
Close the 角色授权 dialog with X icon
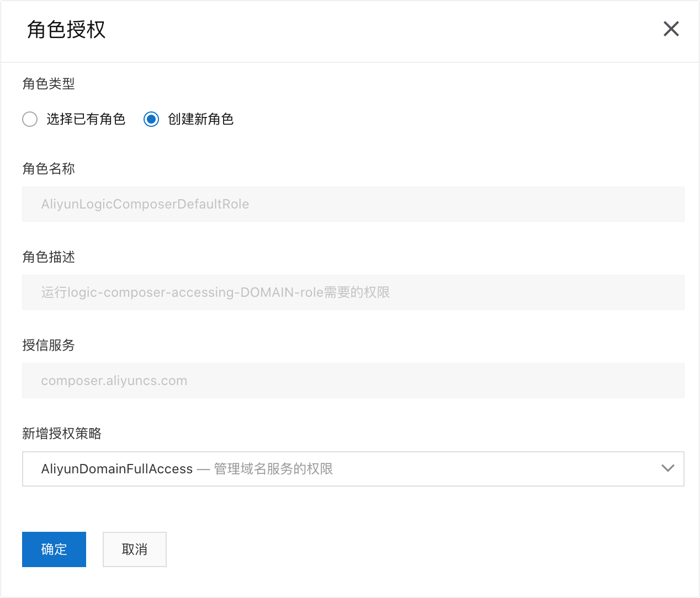(x=671, y=29)
